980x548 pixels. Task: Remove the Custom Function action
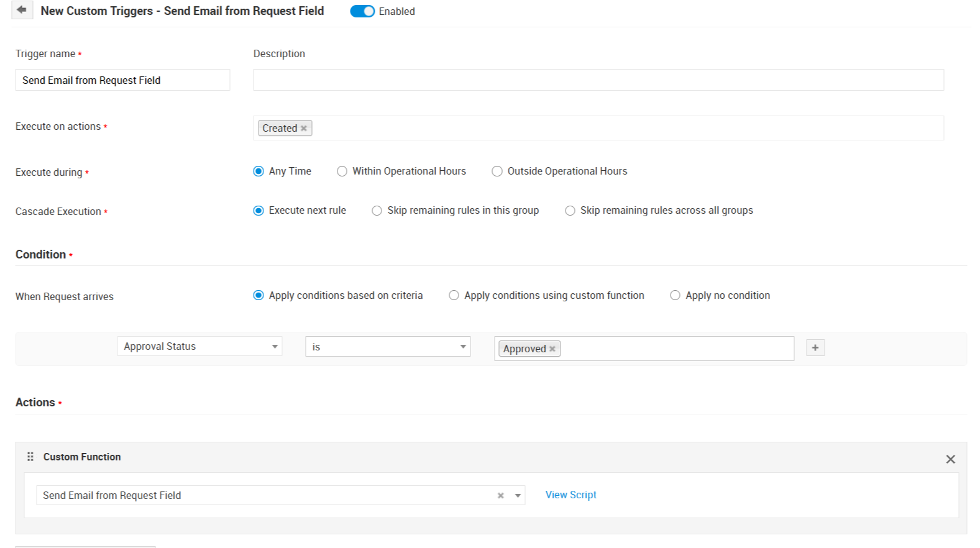[x=950, y=459]
